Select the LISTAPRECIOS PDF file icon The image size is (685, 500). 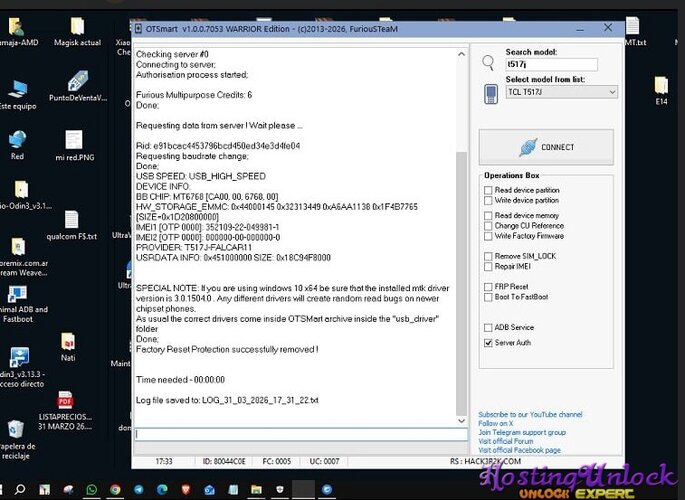point(66,402)
